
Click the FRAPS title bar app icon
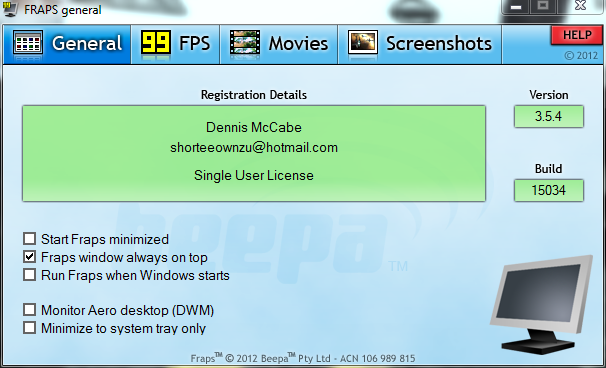[10, 9]
